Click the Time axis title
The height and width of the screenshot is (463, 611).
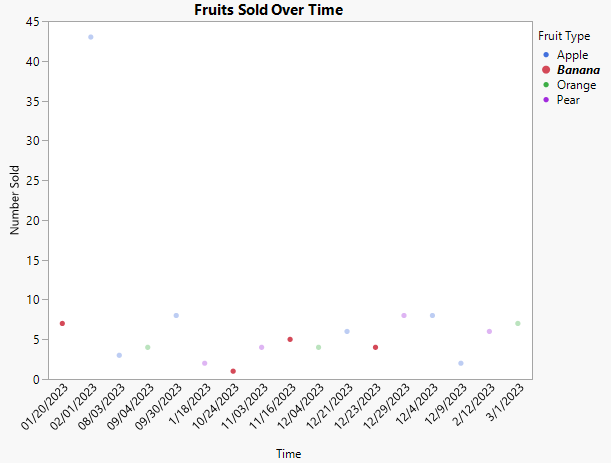click(289, 454)
